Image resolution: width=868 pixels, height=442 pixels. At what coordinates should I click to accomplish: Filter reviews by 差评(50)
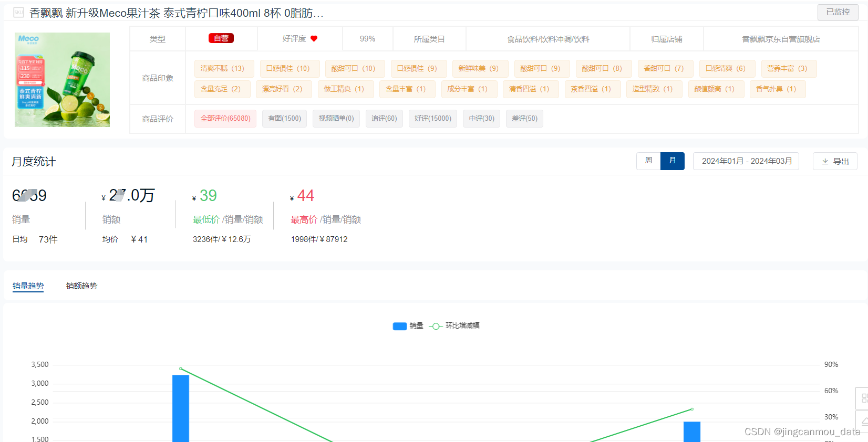524,119
